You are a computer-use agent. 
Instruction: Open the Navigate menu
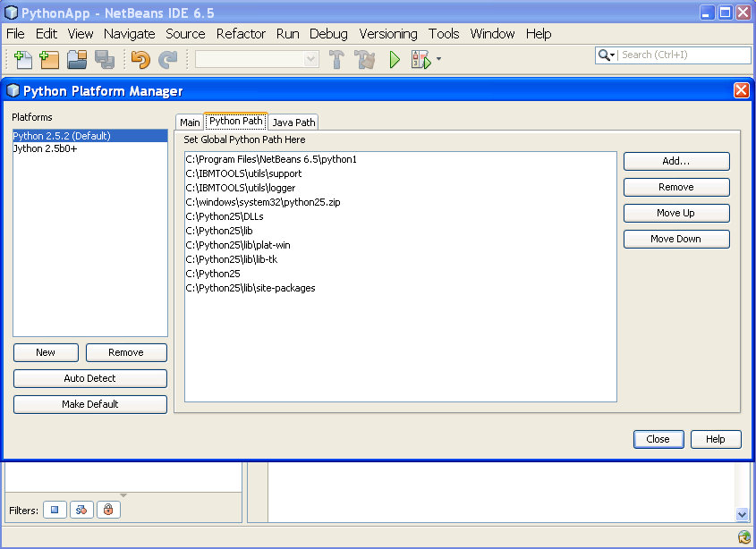pos(129,34)
